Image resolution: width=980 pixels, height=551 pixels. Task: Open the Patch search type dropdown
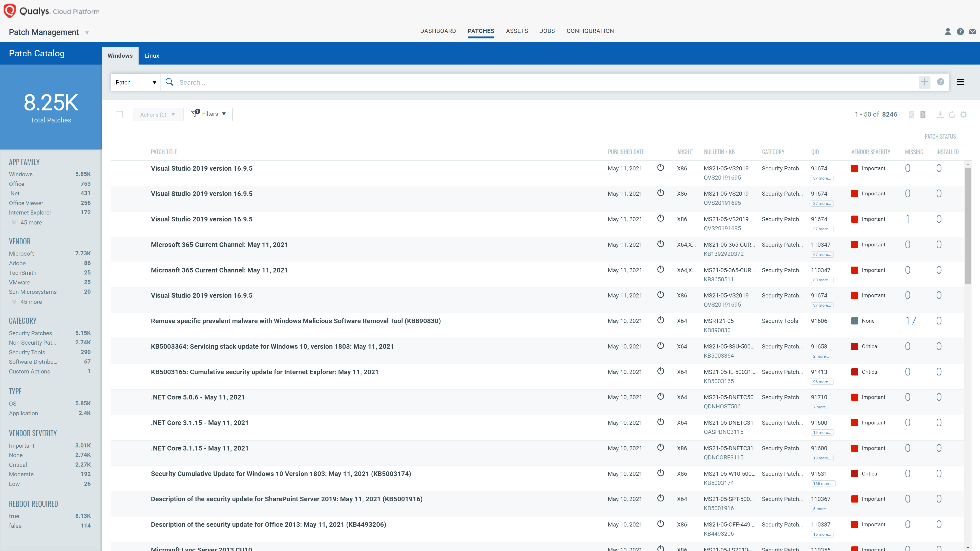click(135, 82)
